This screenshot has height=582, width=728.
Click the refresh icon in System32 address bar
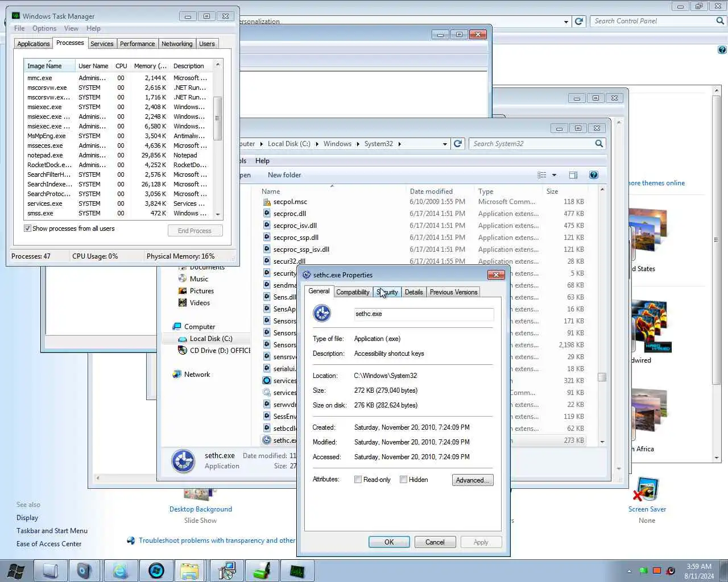pos(458,144)
